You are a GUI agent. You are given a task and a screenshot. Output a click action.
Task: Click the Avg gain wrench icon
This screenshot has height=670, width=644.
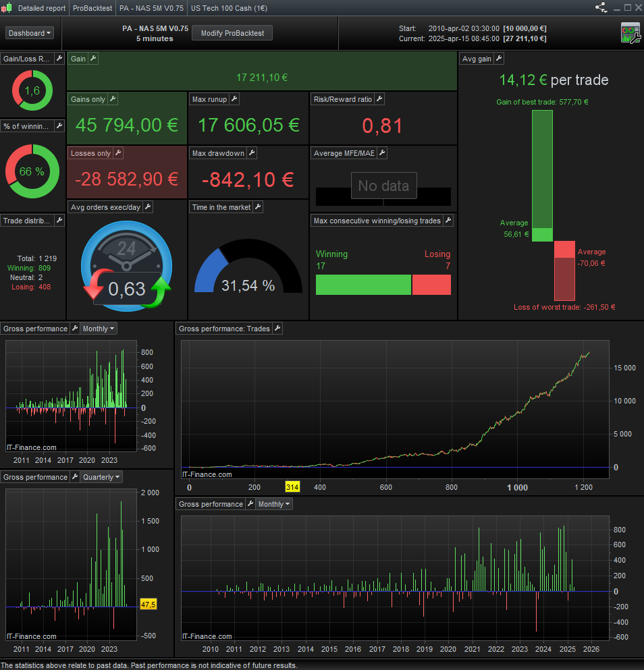point(499,59)
